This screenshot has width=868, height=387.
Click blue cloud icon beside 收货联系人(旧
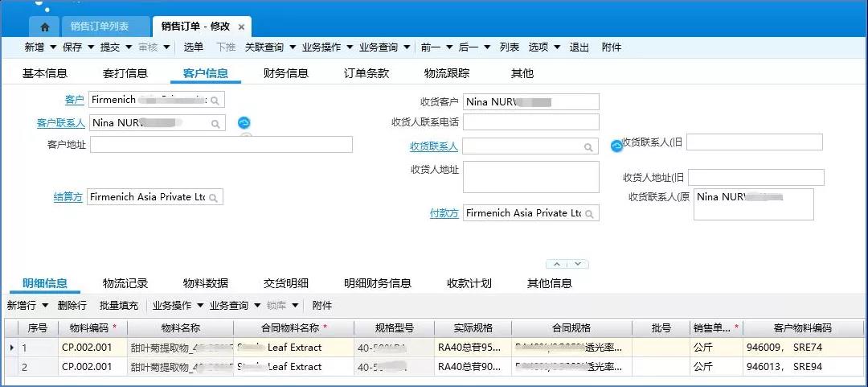[616, 146]
